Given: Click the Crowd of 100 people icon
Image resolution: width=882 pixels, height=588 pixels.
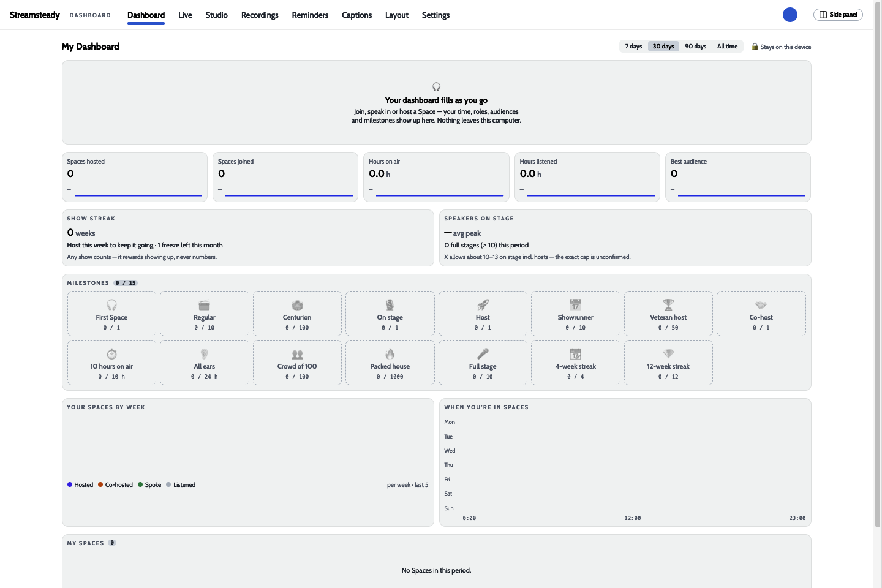Looking at the screenshot, I should coord(297,354).
